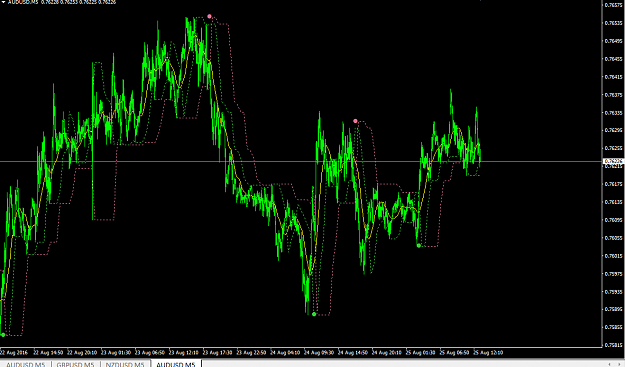Click the 0.76015 price axis label
625x367 pixels.
click(613, 255)
